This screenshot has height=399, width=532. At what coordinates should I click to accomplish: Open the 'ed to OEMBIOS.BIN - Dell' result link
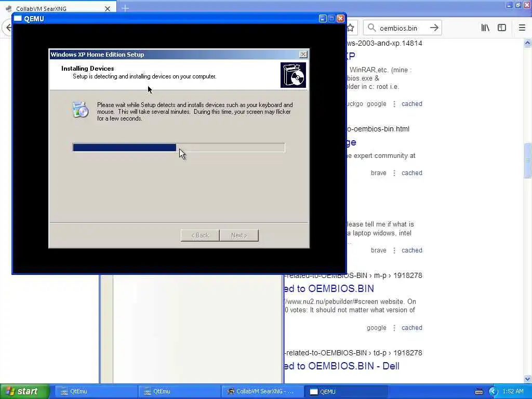pos(342,366)
